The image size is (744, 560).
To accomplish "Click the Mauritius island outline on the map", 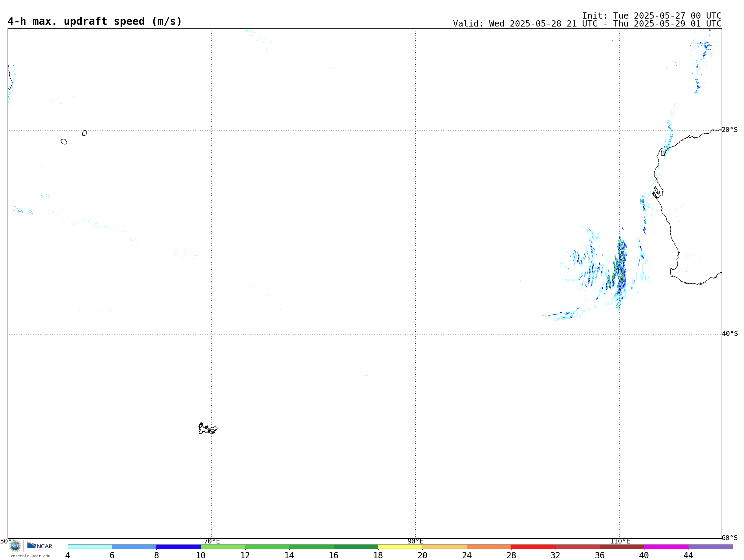I will click(84, 133).
